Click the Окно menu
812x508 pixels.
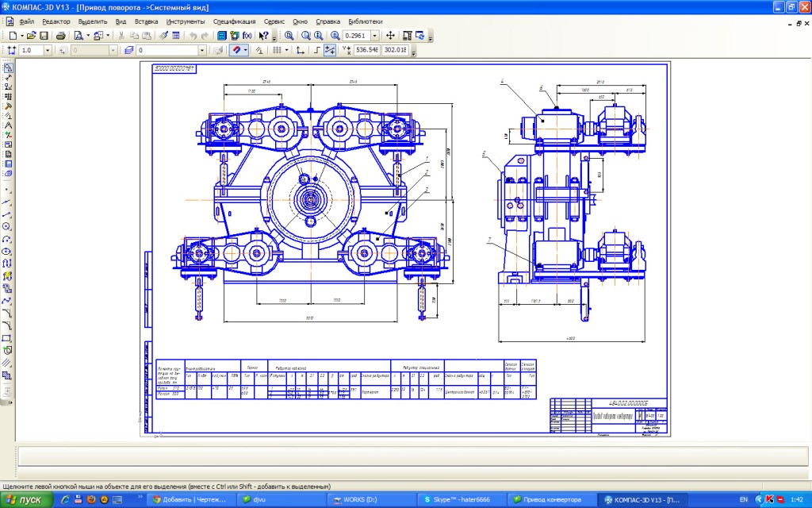click(x=300, y=21)
